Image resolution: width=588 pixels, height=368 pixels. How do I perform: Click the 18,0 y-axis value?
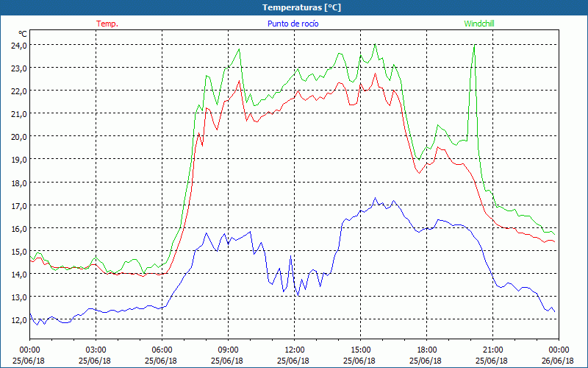click(19, 183)
